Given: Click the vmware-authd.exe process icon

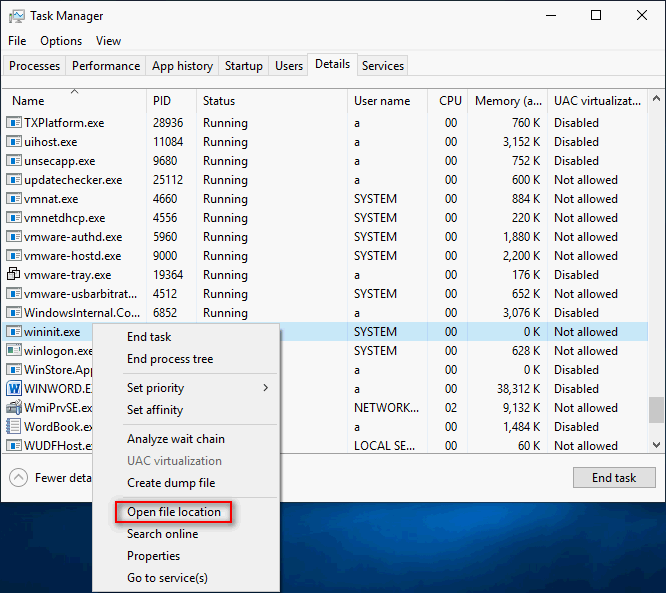Looking at the screenshot, I should point(14,237).
